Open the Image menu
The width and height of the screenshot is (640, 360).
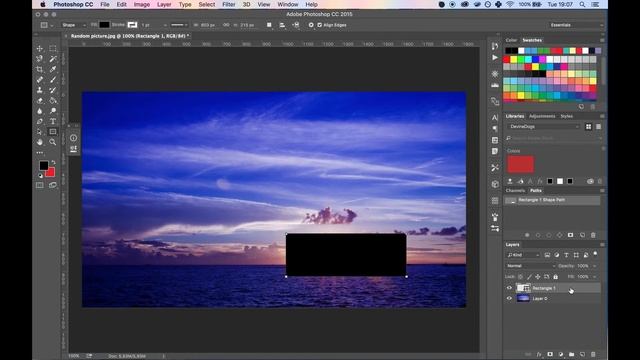(x=142, y=4)
